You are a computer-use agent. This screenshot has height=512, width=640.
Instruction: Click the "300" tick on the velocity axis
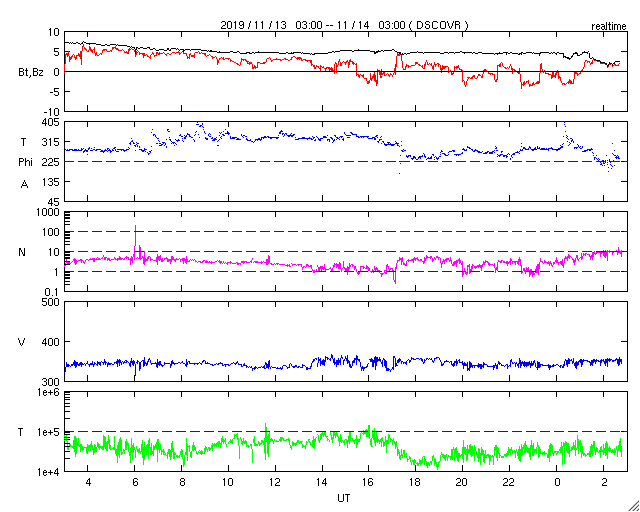[x=49, y=381]
